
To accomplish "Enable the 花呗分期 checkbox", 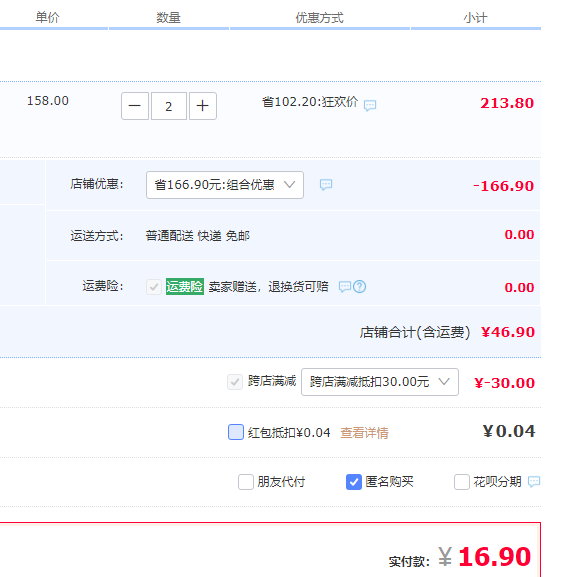I will pyautogui.click(x=462, y=482).
